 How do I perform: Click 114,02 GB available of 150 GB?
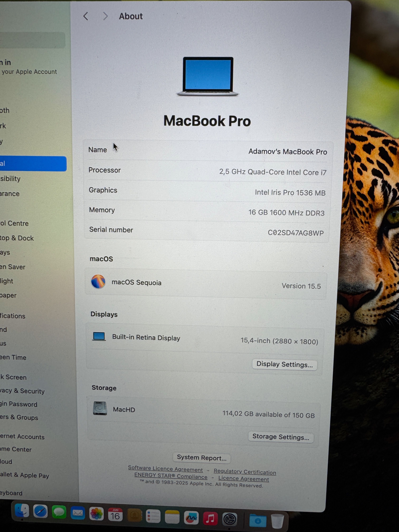tap(268, 414)
